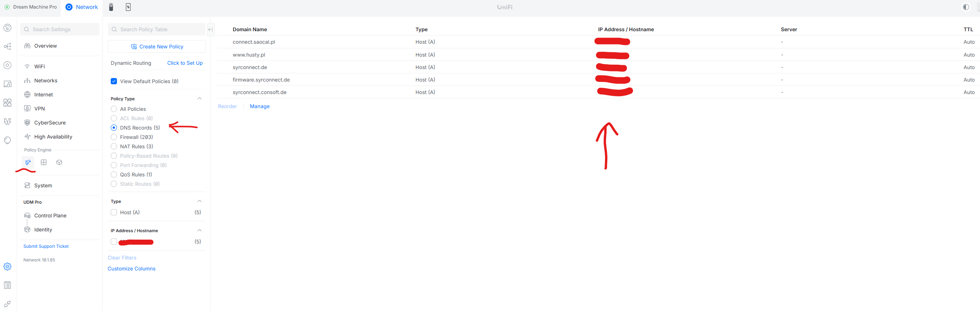The image size is (980, 311).
Task: Click Clear Filters link
Action: [122, 258]
